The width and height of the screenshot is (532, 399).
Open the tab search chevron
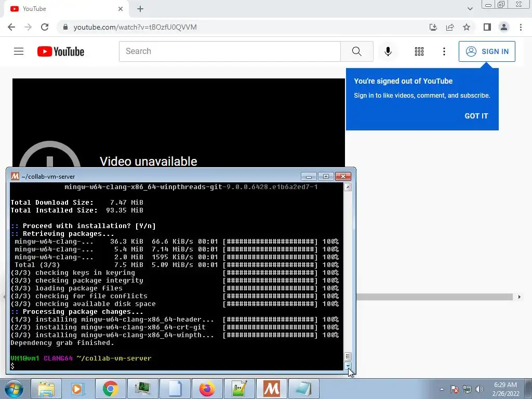[x=470, y=9]
